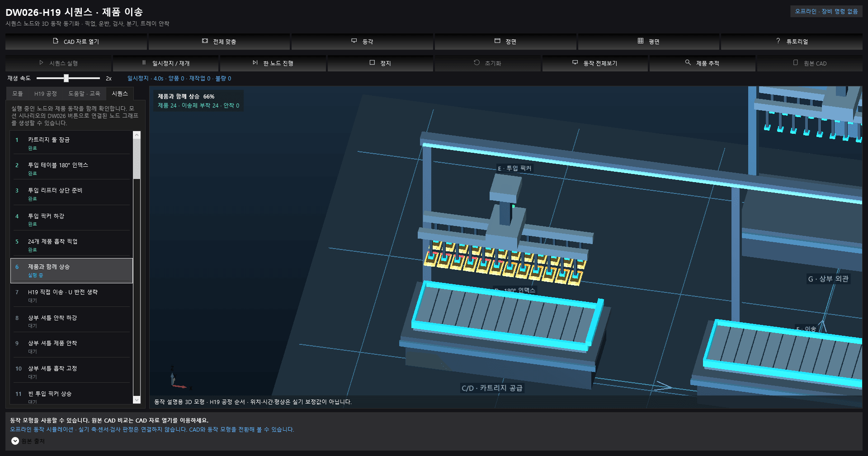Viewport: 868px width, 456px height.
Task: Show full motion view (동작 전체보기)
Action: pos(595,63)
